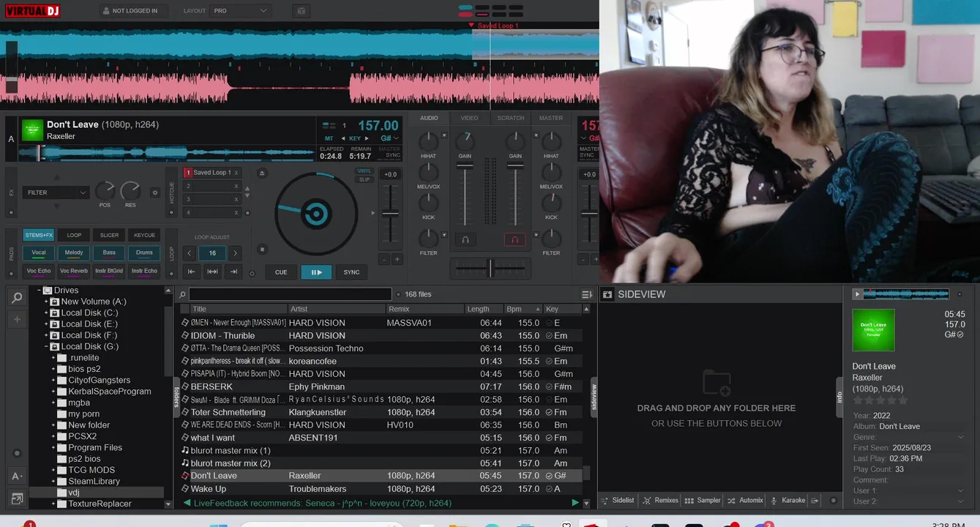
Task: Open Automix in sideview bar
Action: (x=745, y=500)
